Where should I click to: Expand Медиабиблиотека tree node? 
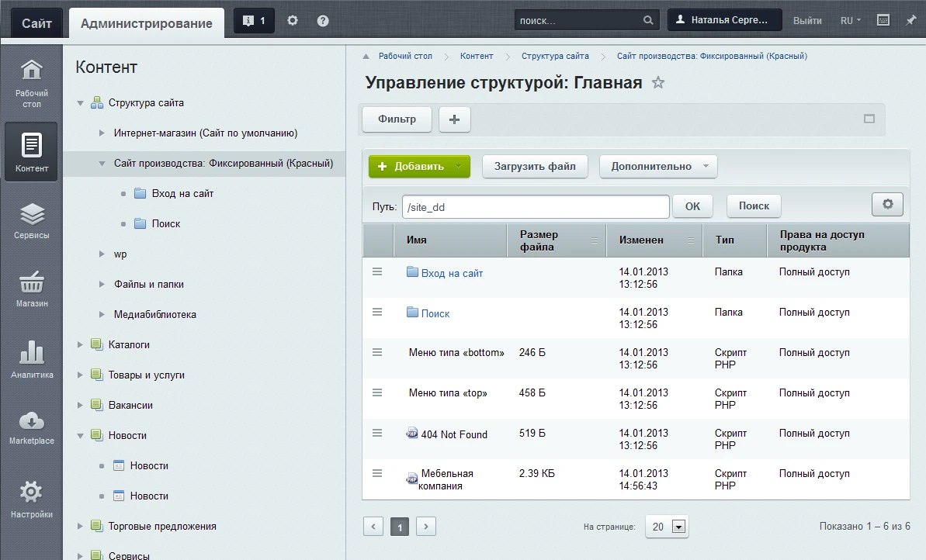[x=102, y=315]
